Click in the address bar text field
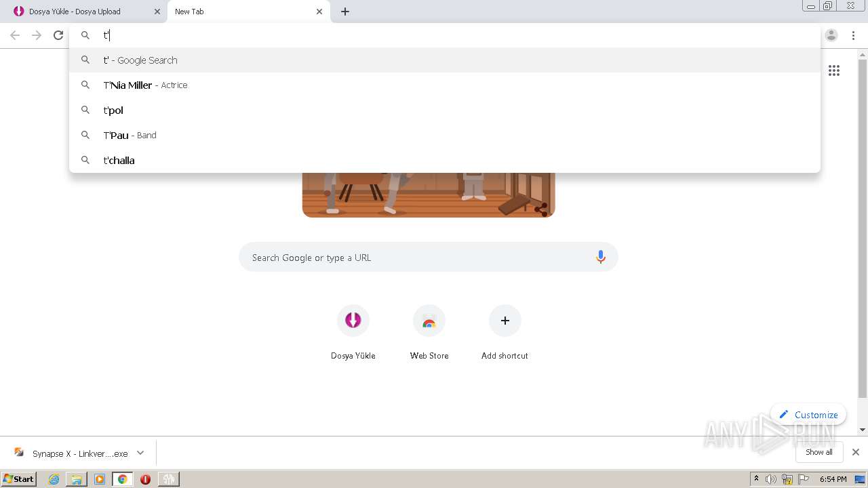The width and height of the screenshot is (868, 488). (444, 35)
